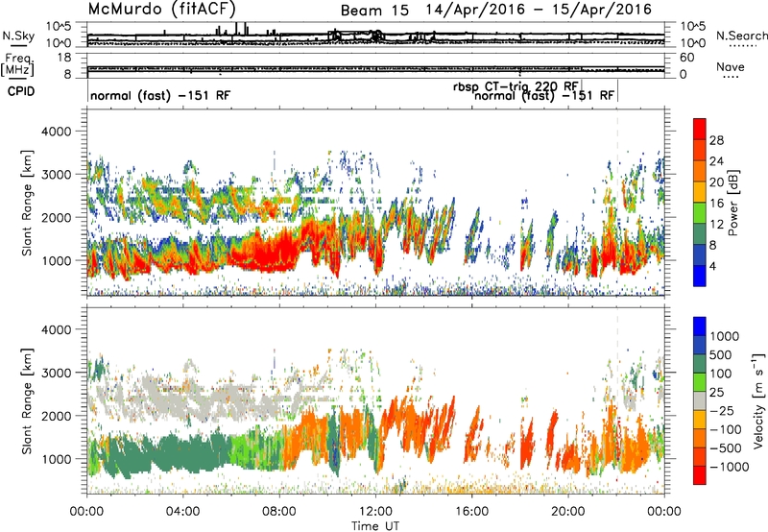Click the 4000 tick on the power panel axis
This screenshot has height=532, width=768.
[x=56, y=132]
